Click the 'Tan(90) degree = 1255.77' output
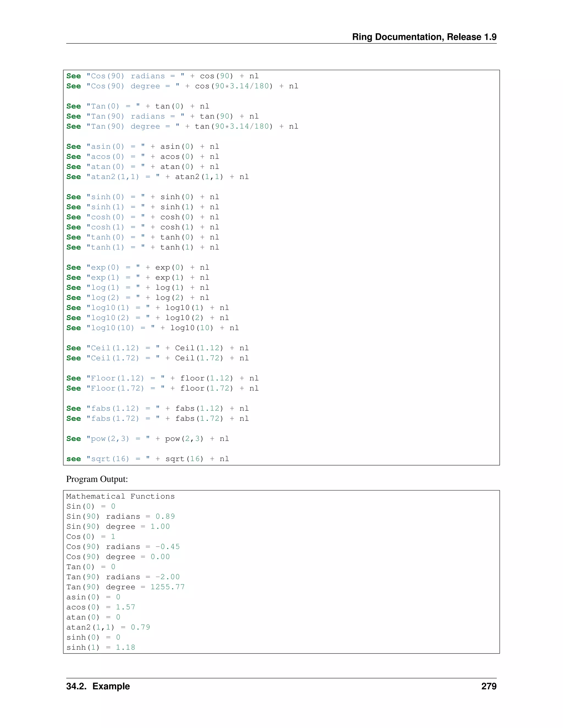563x728 pixels. [x=125, y=587]
